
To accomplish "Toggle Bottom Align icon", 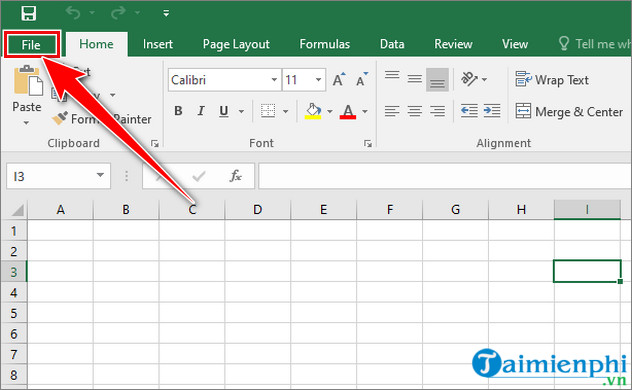I will 437,80.
